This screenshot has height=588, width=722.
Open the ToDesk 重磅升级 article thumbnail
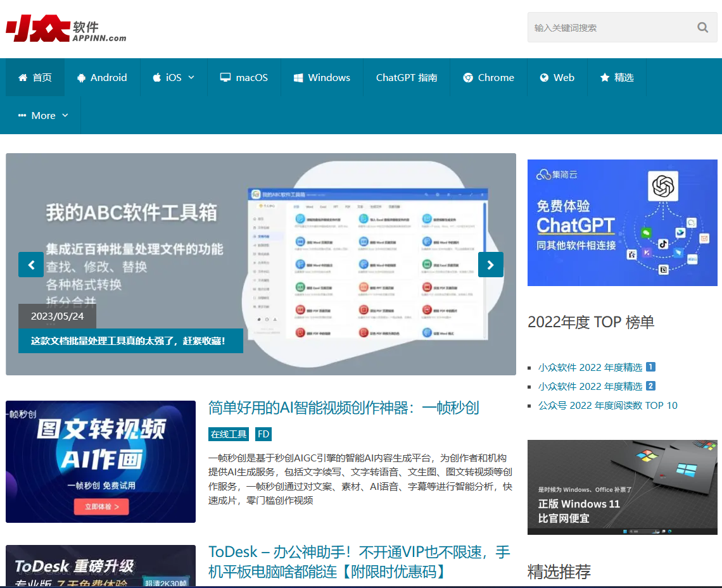click(x=100, y=565)
